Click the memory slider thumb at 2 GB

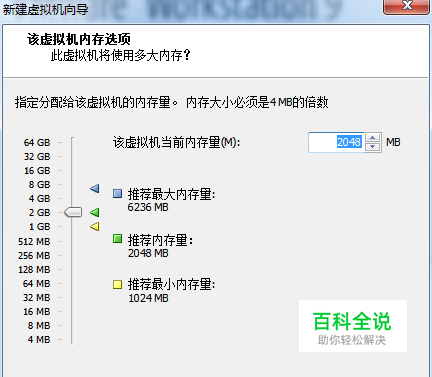pyautogui.click(x=73, y=212)
